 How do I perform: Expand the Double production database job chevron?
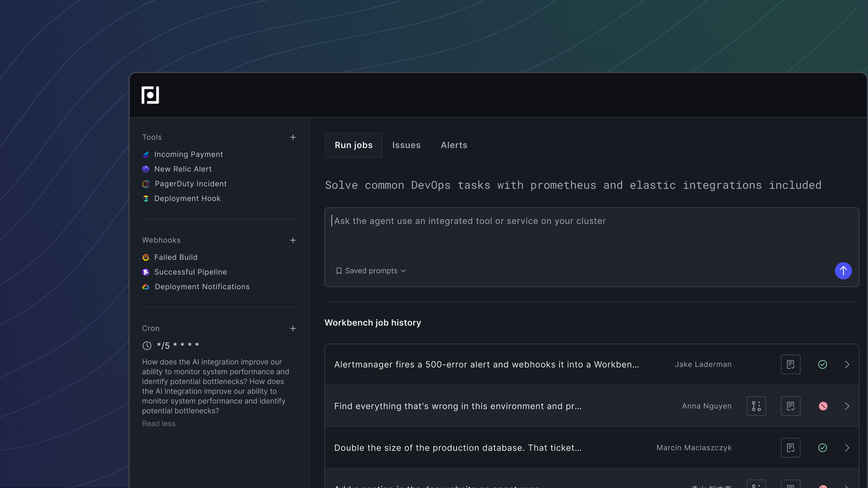pos(847,448)
